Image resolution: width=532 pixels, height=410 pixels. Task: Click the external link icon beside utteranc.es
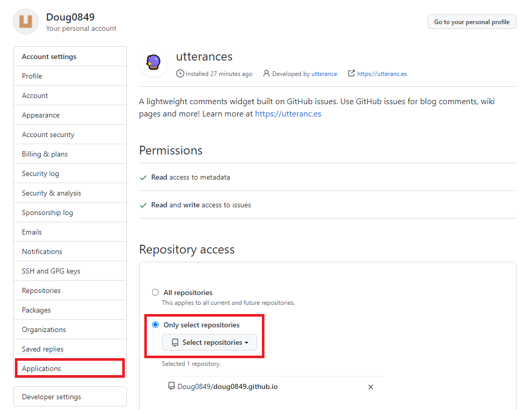click(351, 73)
